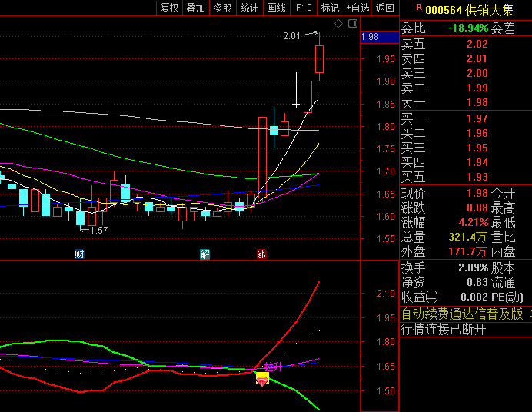Screen dimensions: 532x412
Task: Open the 统计 statistics menu
Action: point(249,8)
